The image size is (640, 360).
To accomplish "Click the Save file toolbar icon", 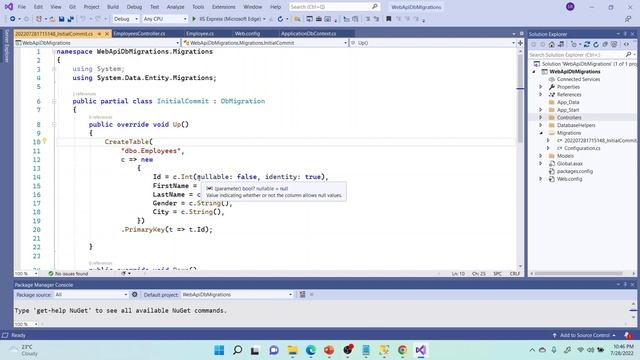I will 61,19.
